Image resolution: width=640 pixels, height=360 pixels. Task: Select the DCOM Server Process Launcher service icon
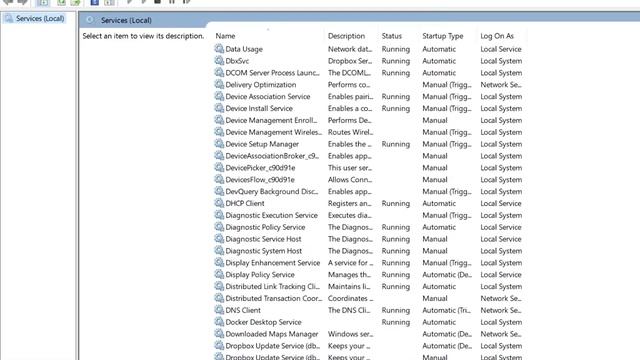219,72
